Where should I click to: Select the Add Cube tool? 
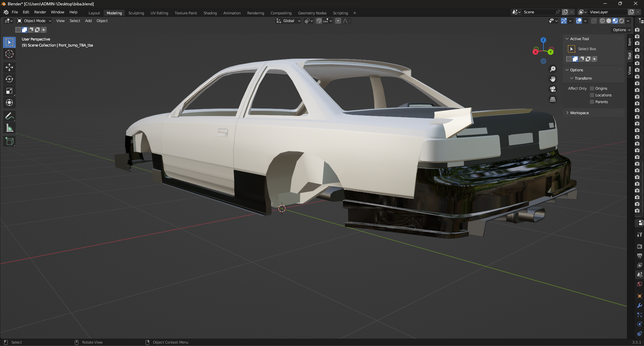click(9, 141)
